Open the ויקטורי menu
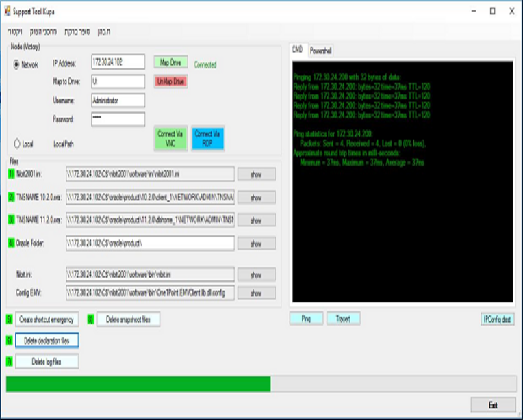523x420 pixels. (x=14, y=31)
